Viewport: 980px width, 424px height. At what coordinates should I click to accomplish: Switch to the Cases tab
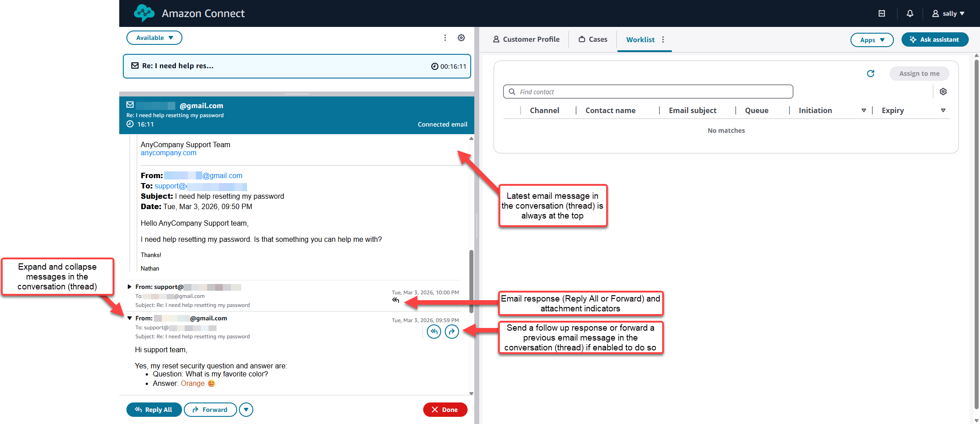[593, 39]
